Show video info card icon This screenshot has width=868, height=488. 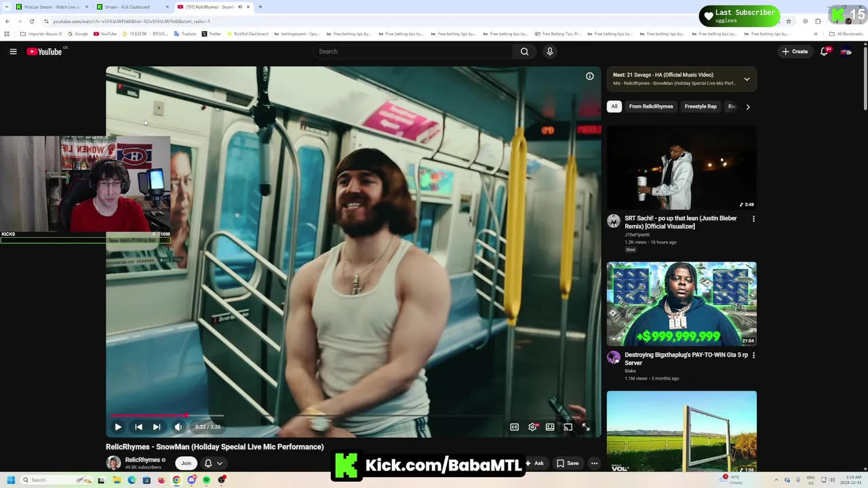click(x=590, y=76)
